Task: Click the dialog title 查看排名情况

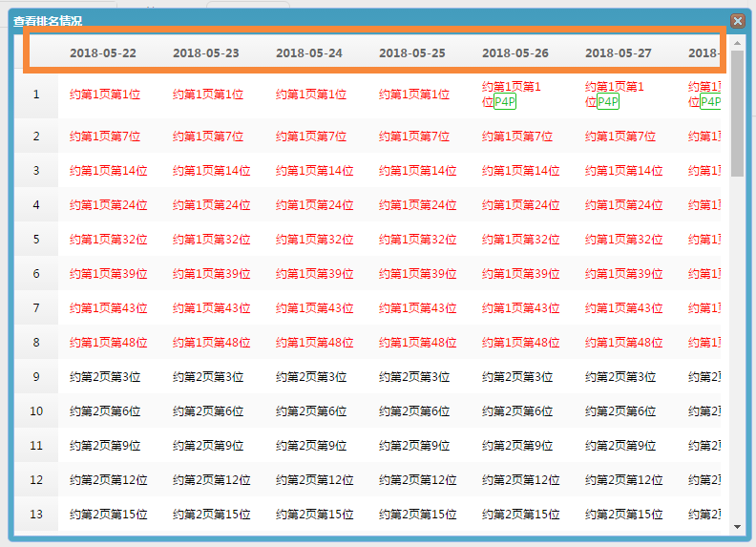Action: 48,21
